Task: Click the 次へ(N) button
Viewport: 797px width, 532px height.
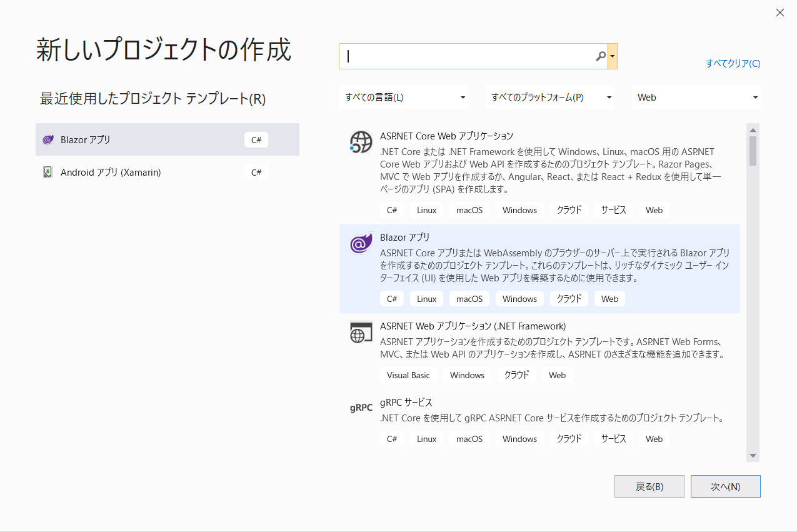Action: pos(725,486)
